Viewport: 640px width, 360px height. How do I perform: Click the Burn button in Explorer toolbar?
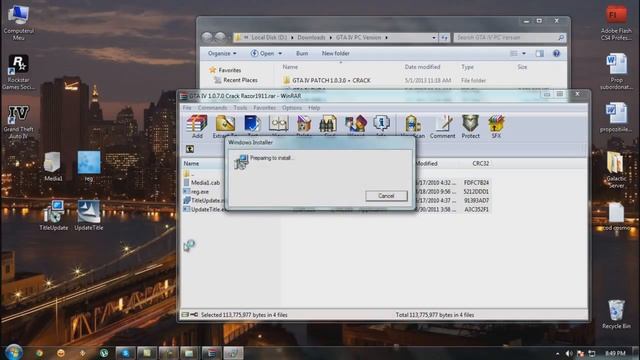pyautogui.click(x=302, y=53)
